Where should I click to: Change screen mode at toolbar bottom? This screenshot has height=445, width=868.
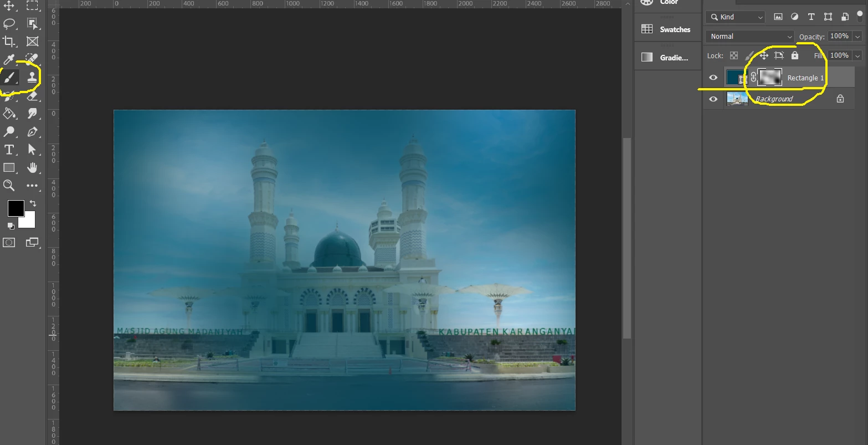pyautogui.click(x=32, y=242)
